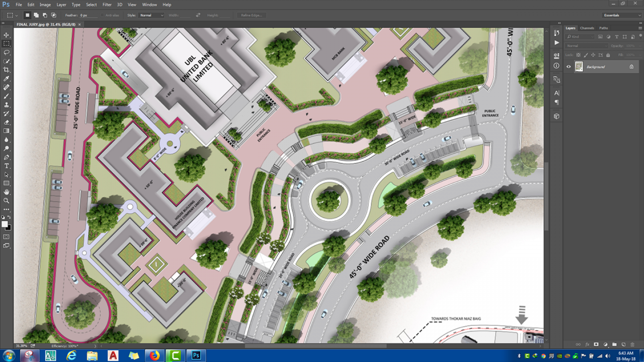
Task: Click the Refine Edge button
Action: coord(251,15)
